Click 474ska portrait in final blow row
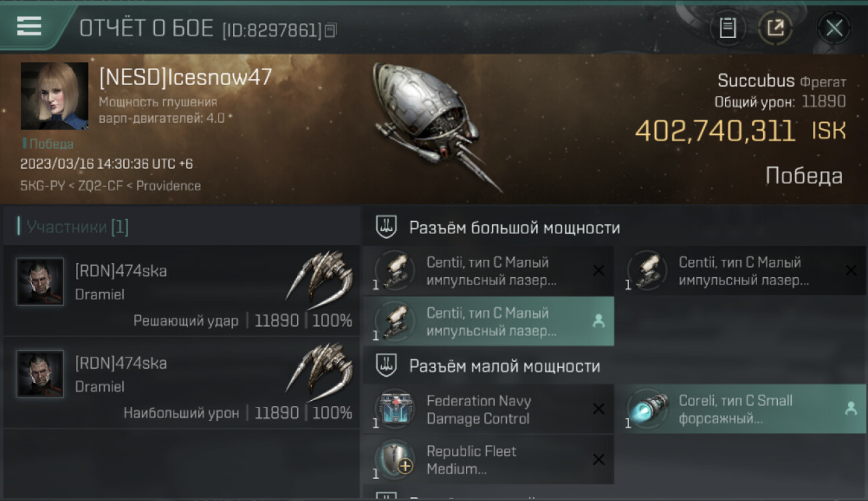 pos(41,282)
